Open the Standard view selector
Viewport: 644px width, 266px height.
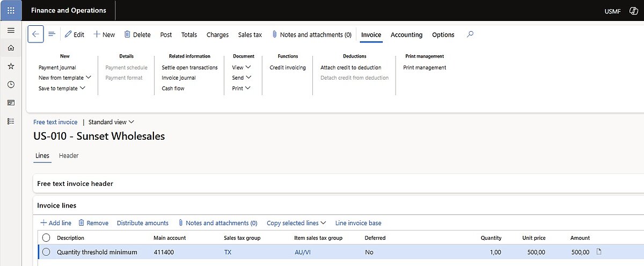[x=111, y=122]
